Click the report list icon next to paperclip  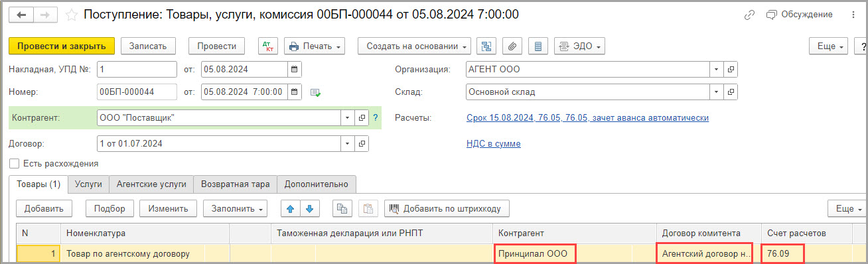pyautogui.click(x=538, y=46)
